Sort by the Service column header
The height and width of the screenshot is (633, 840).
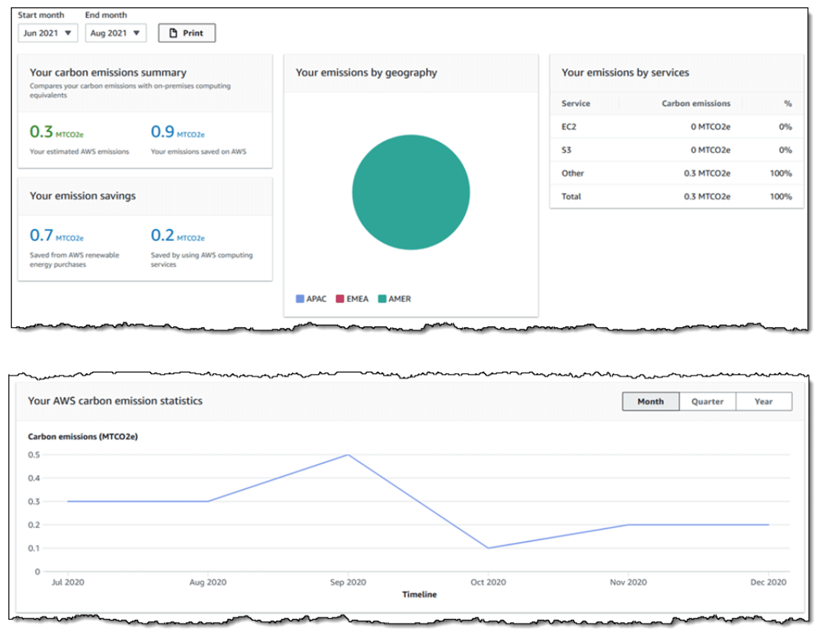tap(576, 103)
